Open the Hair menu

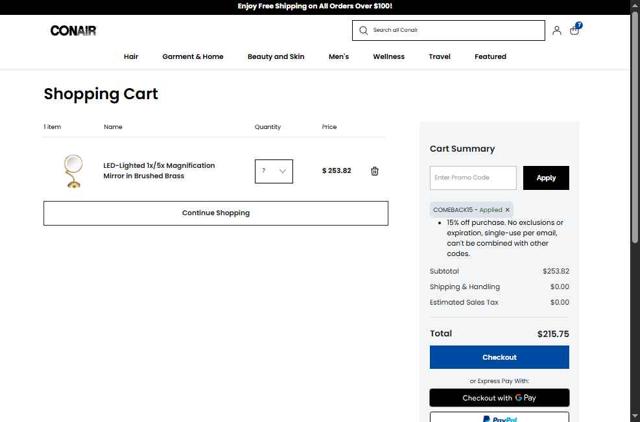coord(131,57)
